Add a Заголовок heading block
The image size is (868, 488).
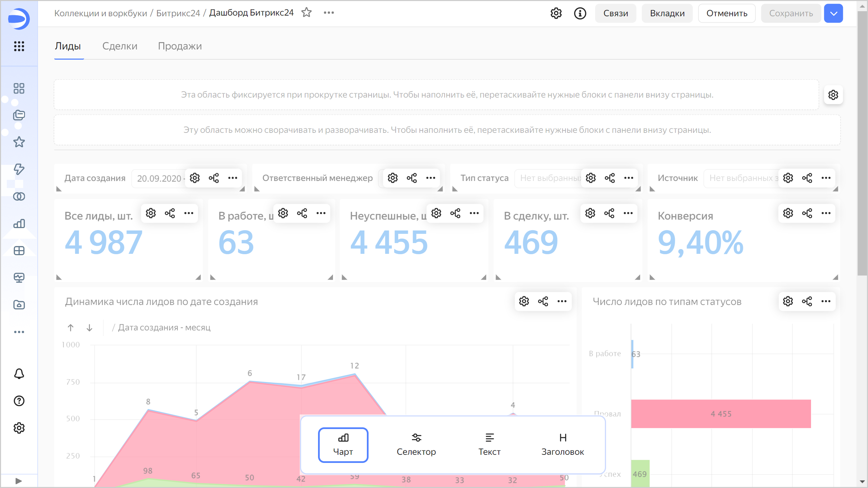coord(563,445)
